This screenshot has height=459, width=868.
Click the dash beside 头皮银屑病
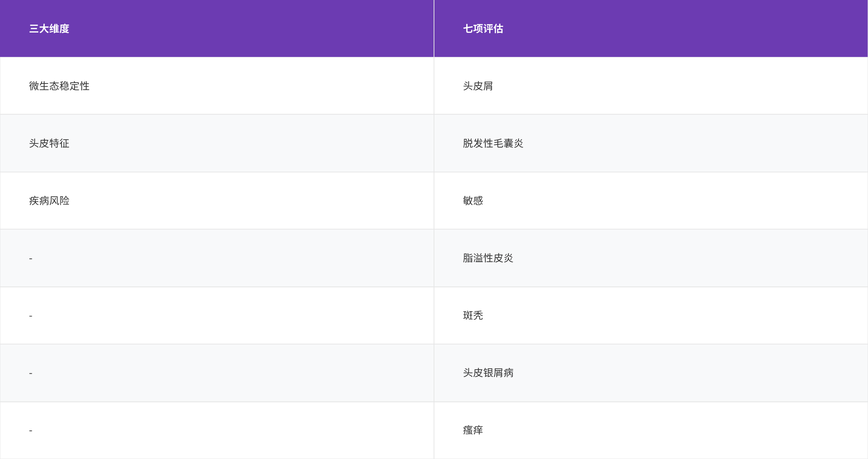(x=31, y=373)
